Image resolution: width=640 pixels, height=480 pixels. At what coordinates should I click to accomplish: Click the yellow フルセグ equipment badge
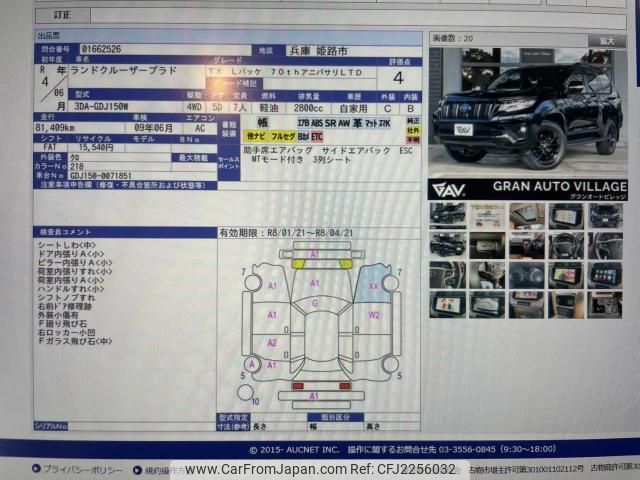click(x=283, y=135)
